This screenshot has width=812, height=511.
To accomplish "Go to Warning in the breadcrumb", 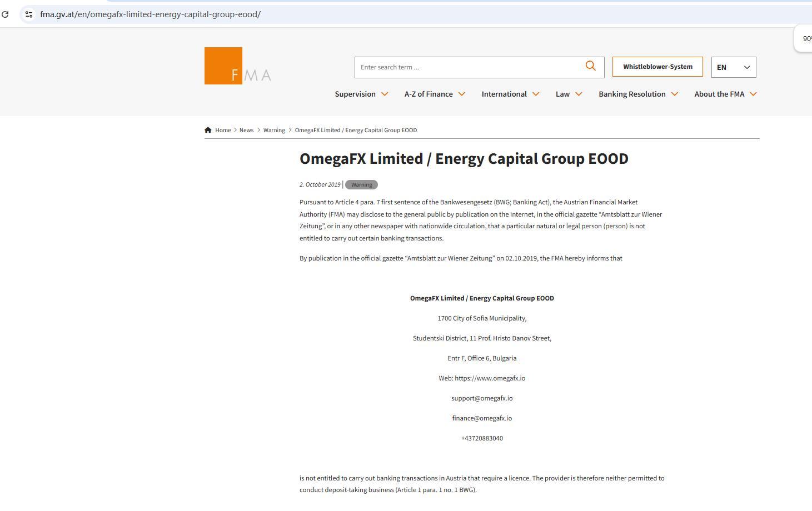I will pyautogui.click(x=274, y=130).
